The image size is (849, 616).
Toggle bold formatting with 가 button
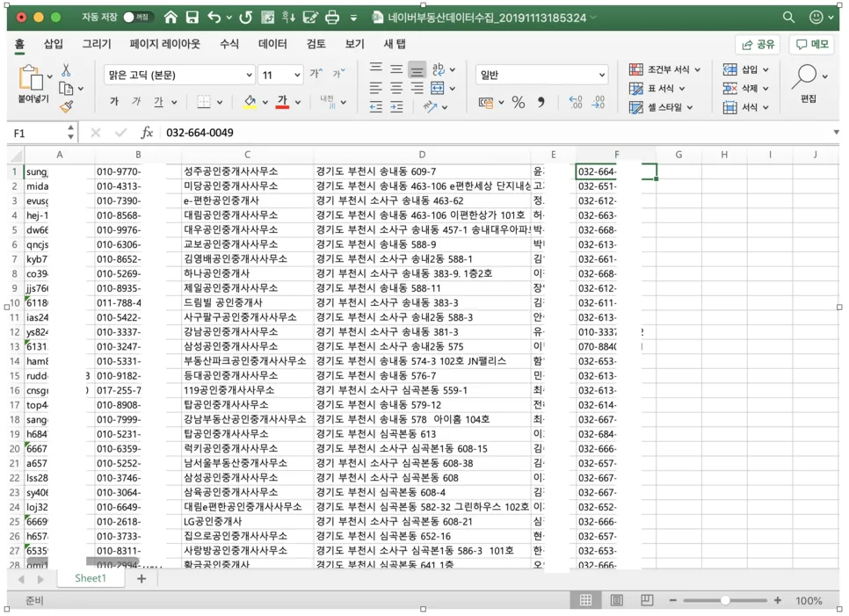pos(114,103)
